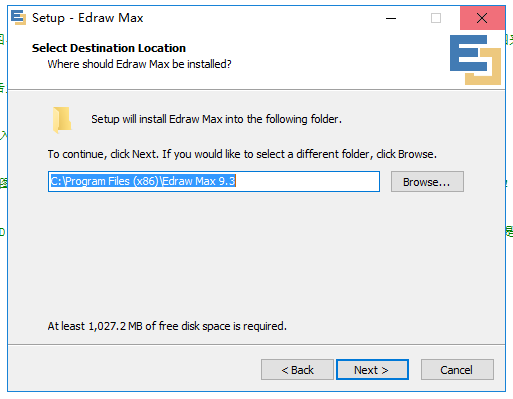Click the blank area of the title bar
Viewport: 513px width, 399px height.
pyautogui.click(x=260, y=18)
